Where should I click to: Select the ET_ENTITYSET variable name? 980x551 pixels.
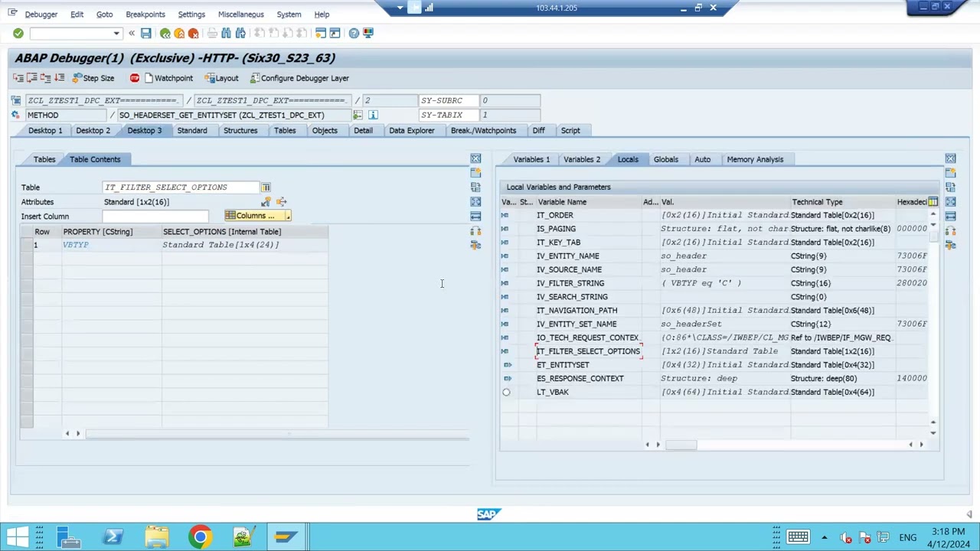point(563,365)
